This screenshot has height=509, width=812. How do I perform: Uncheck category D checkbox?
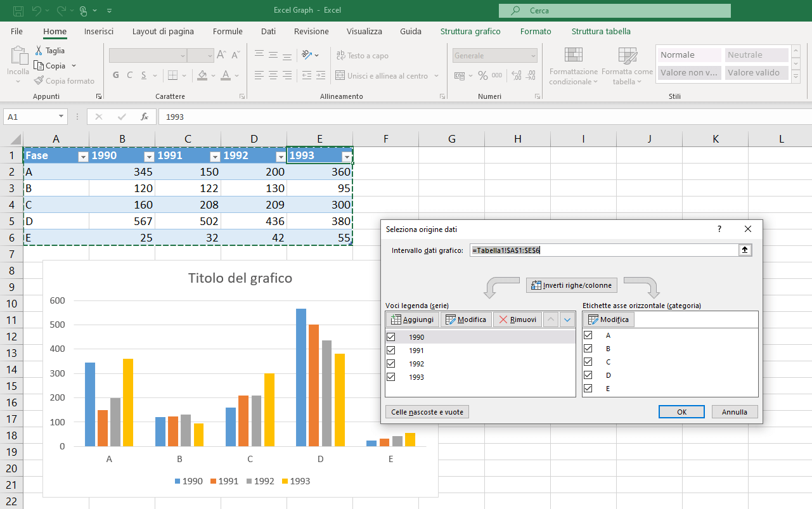coord(588,375)
